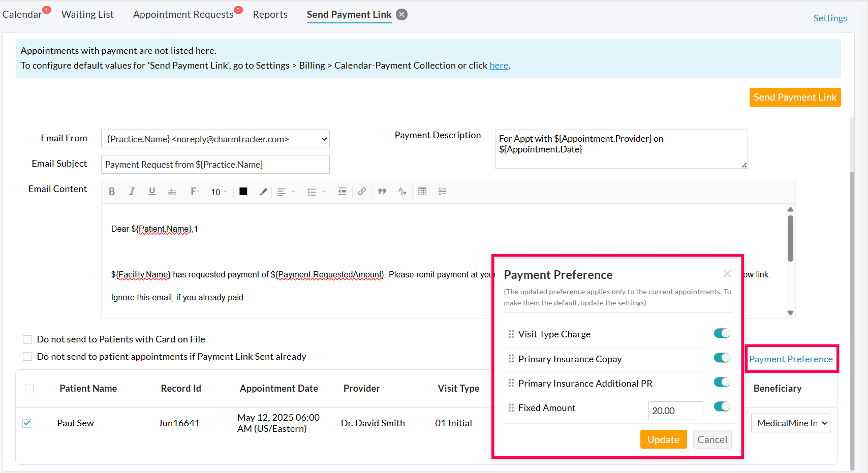Switch to the Reports tab
868x473 pixels.
click(x=270, y=14)
